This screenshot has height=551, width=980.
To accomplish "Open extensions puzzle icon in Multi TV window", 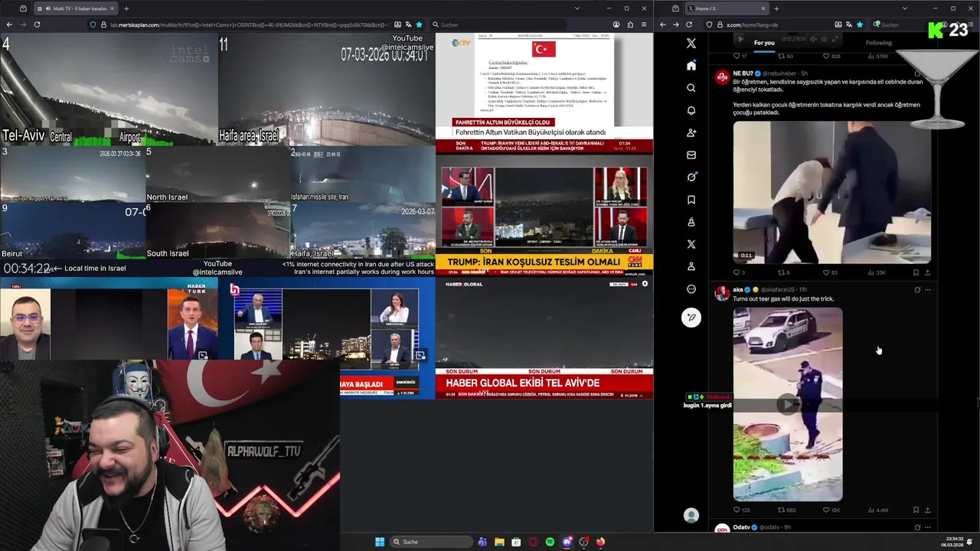I will pos(630,24).
